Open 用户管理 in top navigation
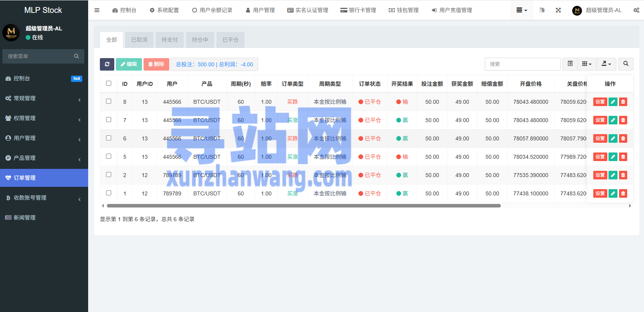The image size is (644, 312). 260,10
